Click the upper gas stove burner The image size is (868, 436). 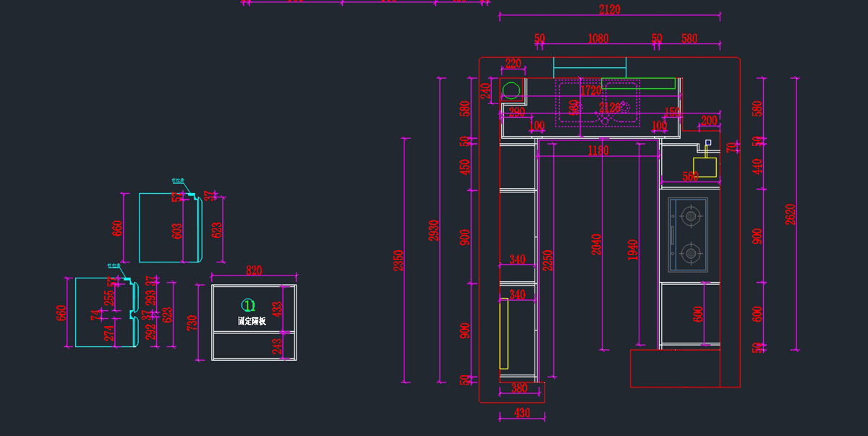691,215
